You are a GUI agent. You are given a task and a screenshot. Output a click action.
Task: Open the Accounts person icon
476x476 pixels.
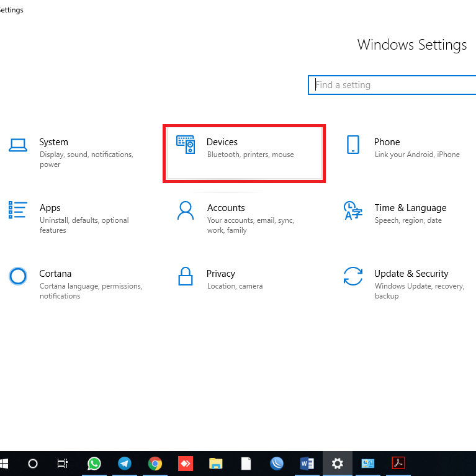pyautogui.click(x=185, y=210)
